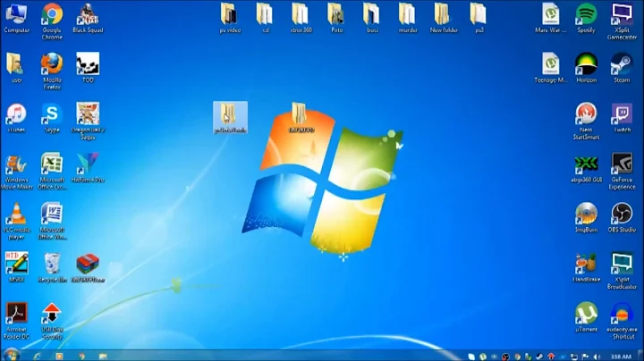Image resolution: width=644 pixels, height=361 pixels.
Task: Launch Internet Explorer from the taskbar
Action: [x=38, y=356]
